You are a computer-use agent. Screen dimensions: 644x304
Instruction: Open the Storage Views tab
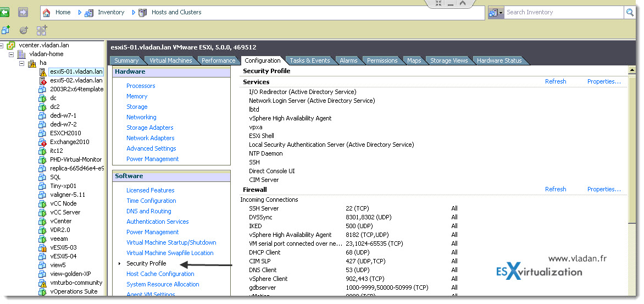coord(449,60)
